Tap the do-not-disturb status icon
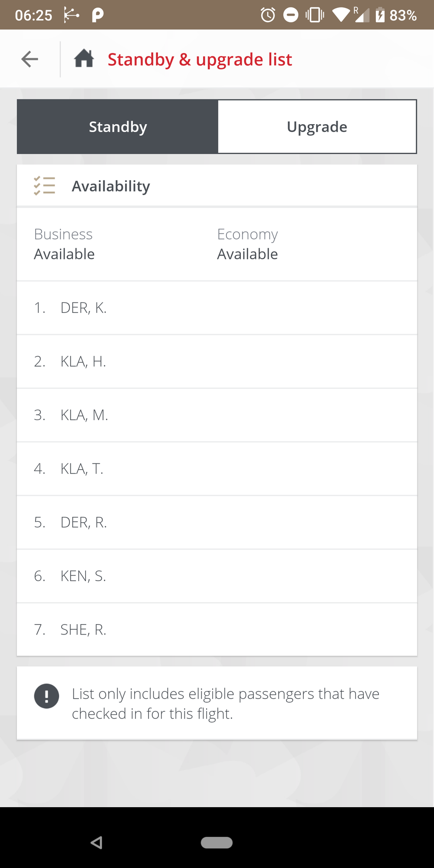The width and height of the screenshot is (434, 868). coord(291,15)
